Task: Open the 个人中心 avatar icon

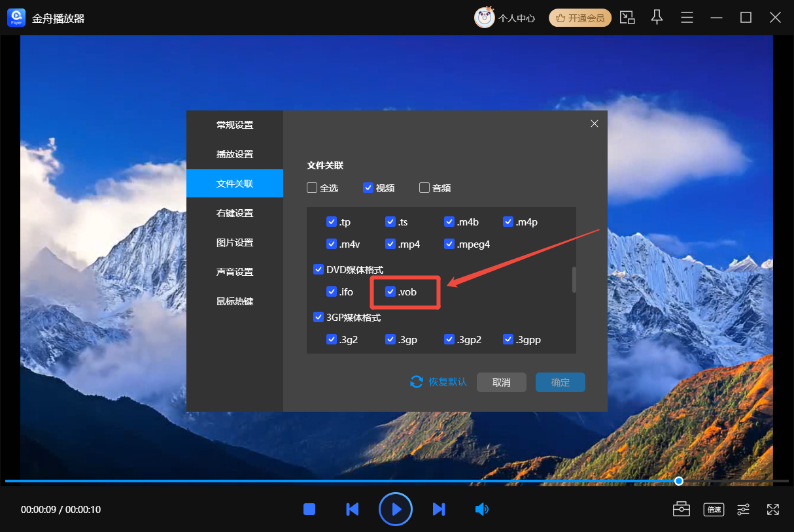Action: pos(484,18)
